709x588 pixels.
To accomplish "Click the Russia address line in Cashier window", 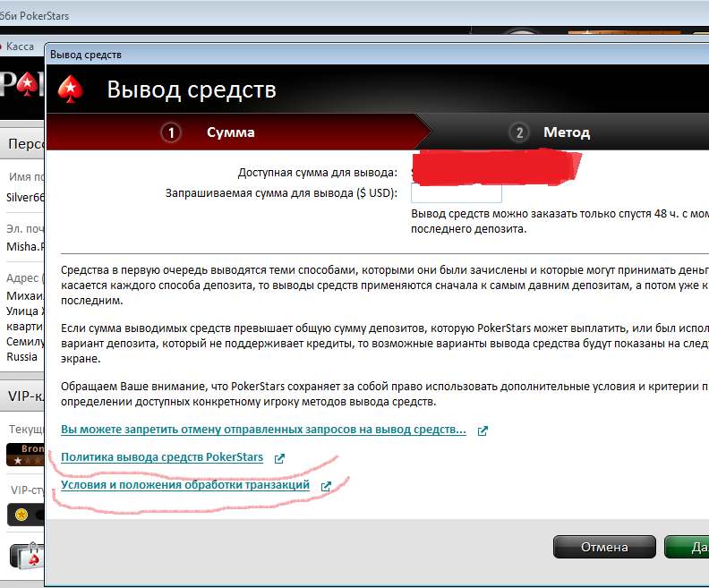I will tap(21, 356).
